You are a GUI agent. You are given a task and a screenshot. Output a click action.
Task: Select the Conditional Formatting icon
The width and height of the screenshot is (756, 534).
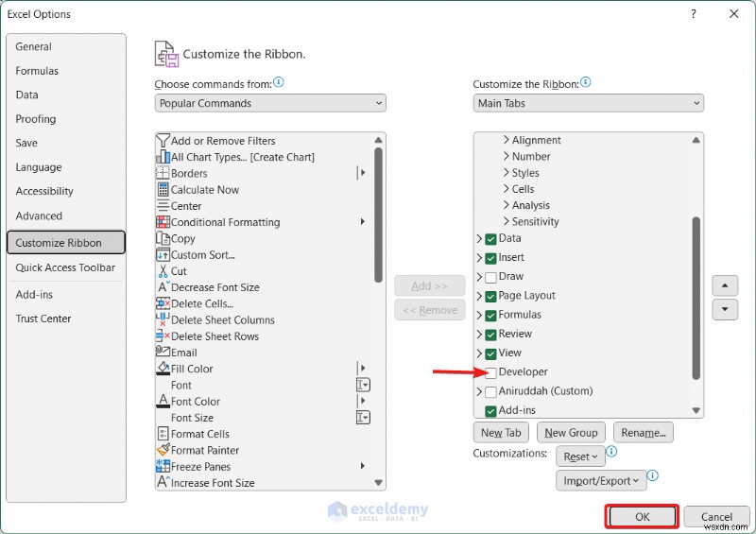tap(163, 222)
